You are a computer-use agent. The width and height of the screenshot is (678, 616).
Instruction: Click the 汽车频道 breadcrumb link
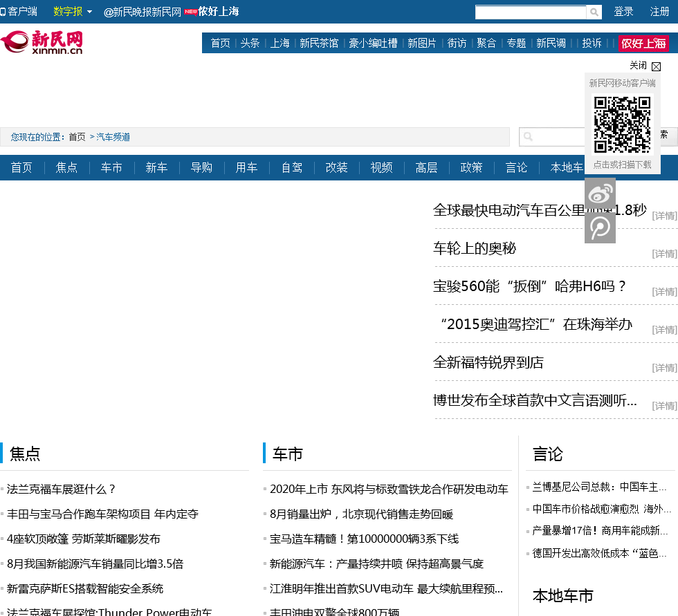tap(113, 137)
